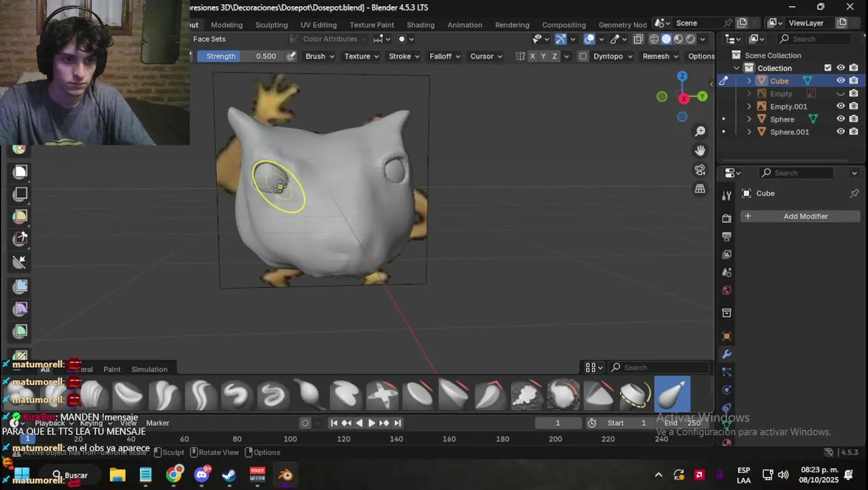The height and width of the screenshot is (490, 868).
Task: Adjust the Strength 0.500 slider
Action: (x=241, y=56)
